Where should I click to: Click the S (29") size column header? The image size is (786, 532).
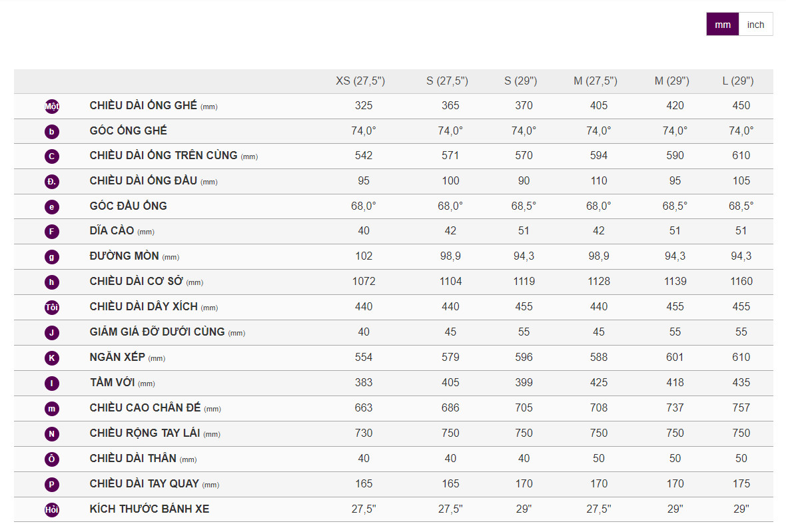[521, 81]
